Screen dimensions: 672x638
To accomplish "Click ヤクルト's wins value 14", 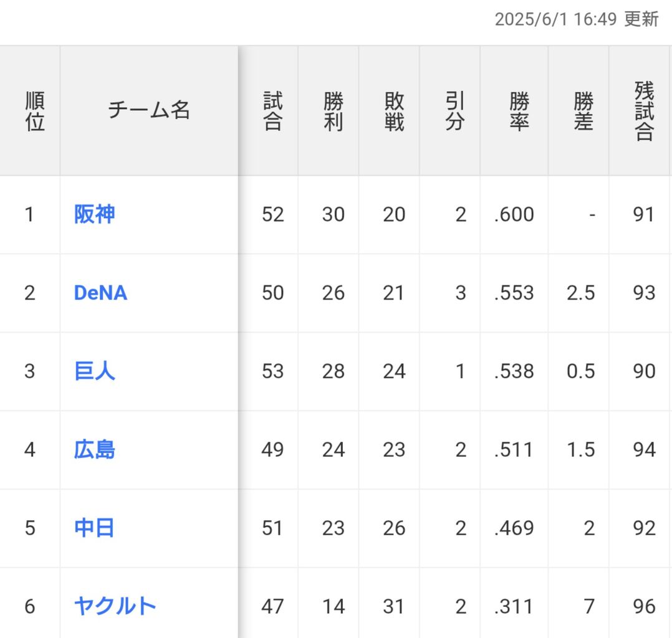I will pos(334,606).
